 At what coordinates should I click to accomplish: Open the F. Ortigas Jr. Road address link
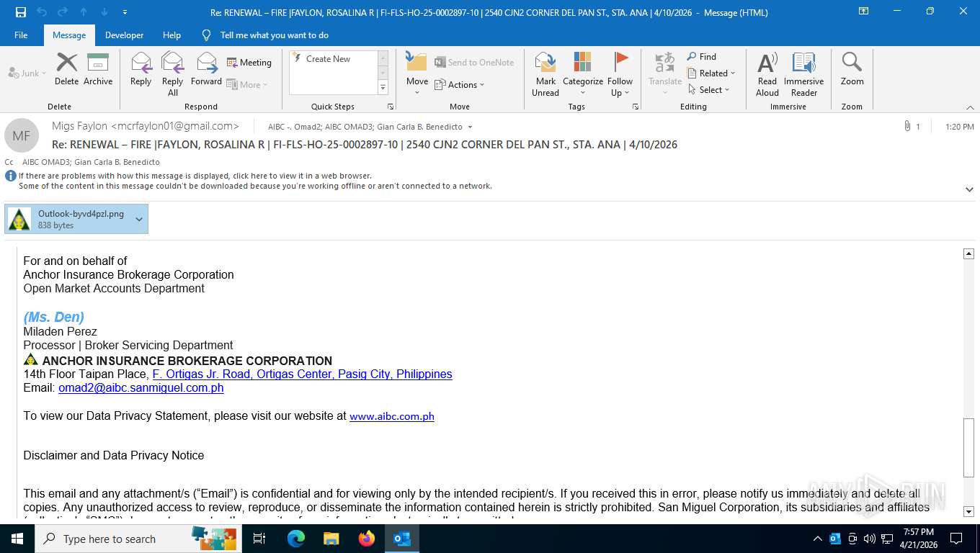coord(302,374)
